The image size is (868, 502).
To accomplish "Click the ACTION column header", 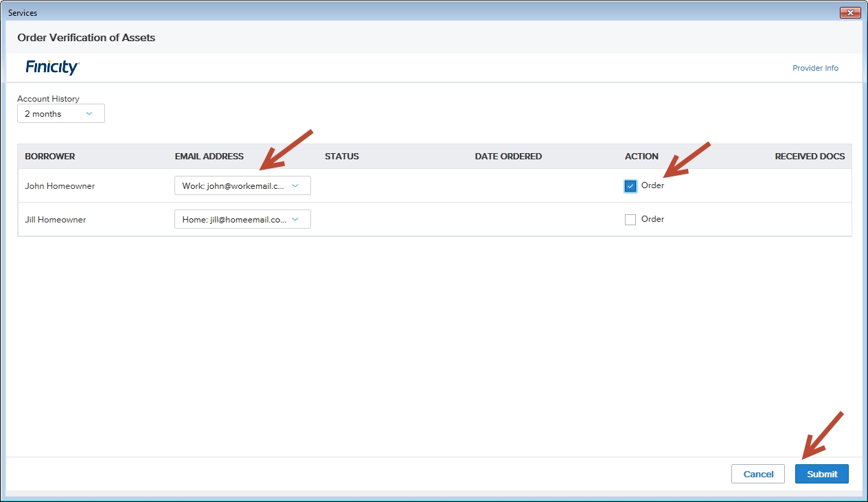I will (641, 157).
